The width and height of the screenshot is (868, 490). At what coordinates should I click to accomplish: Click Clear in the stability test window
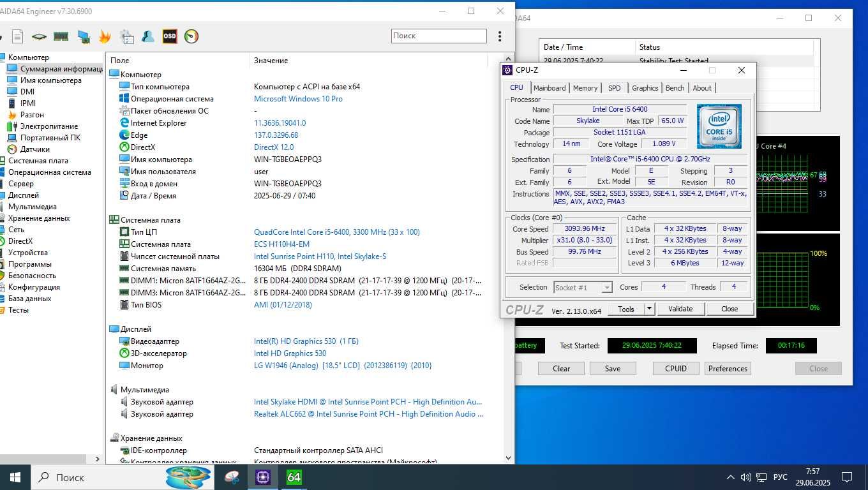(562, 368)
